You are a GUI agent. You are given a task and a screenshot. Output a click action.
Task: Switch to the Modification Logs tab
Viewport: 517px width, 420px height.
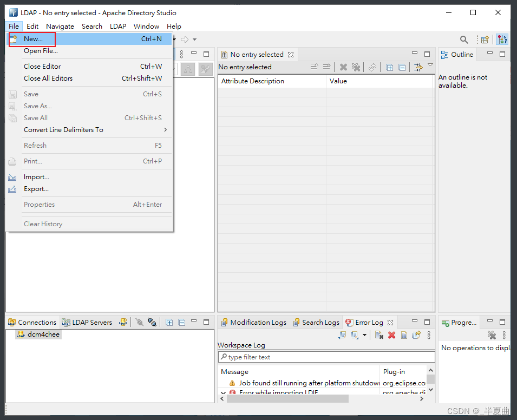click(x=253, y=323)
